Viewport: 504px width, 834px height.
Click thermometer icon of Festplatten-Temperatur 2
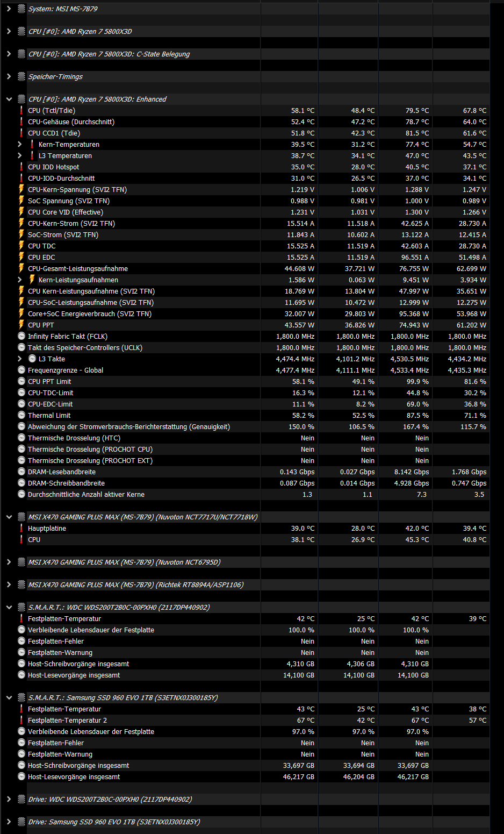click(x=21, y=720)
